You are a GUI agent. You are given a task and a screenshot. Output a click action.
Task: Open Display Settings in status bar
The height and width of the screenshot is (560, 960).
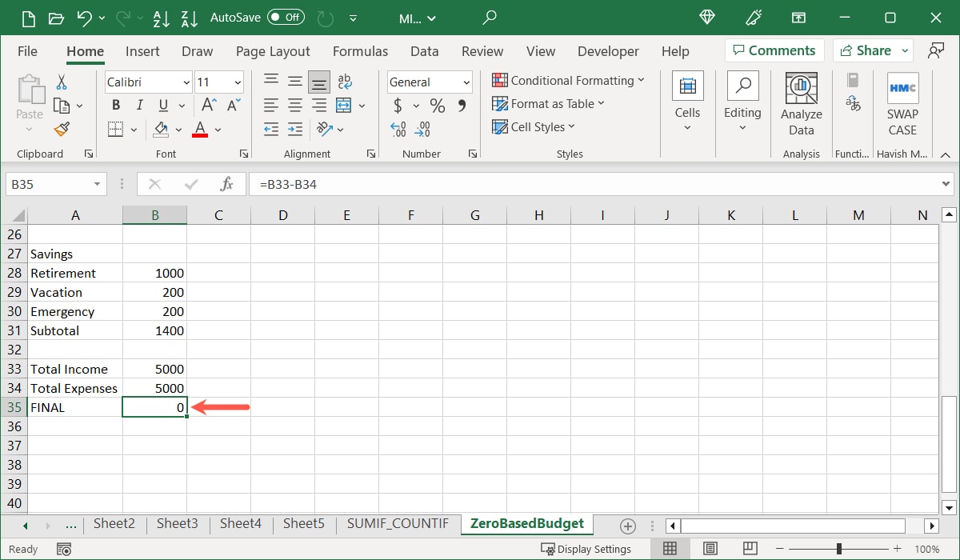click(x=586, y=549)
